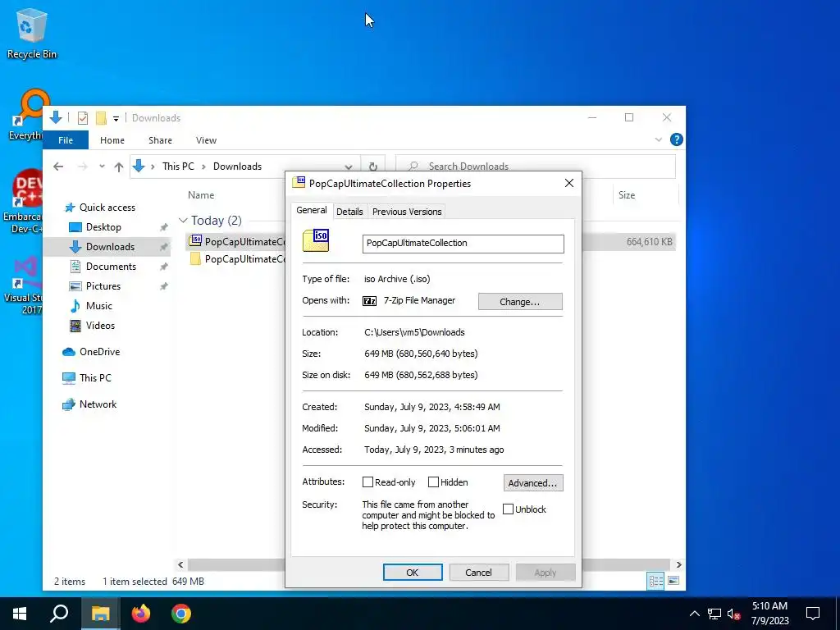Open Pictures in navigation pane
The image size is (840, 630).
point(103,286)
